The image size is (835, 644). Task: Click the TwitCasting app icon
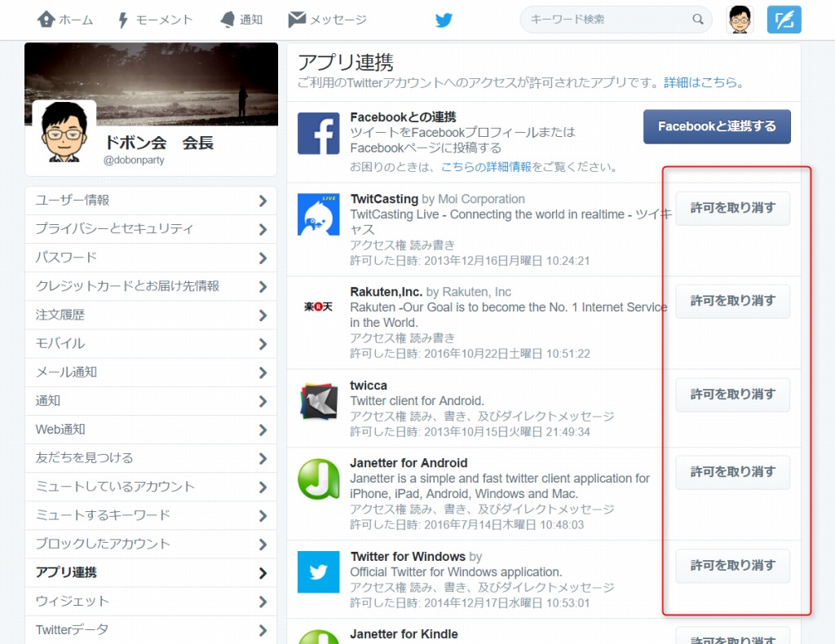pyautogui.click(x=319, y=214)
